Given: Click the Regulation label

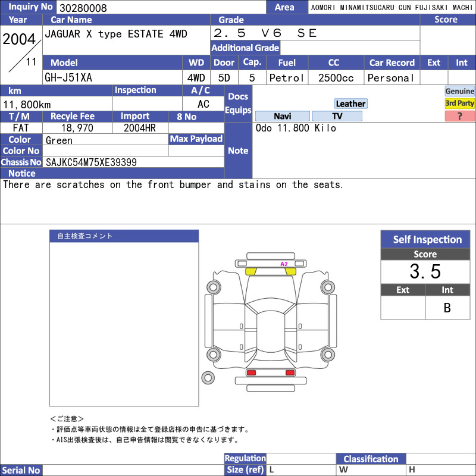Looking at the screenshot, I should click(x=245, y=458).
